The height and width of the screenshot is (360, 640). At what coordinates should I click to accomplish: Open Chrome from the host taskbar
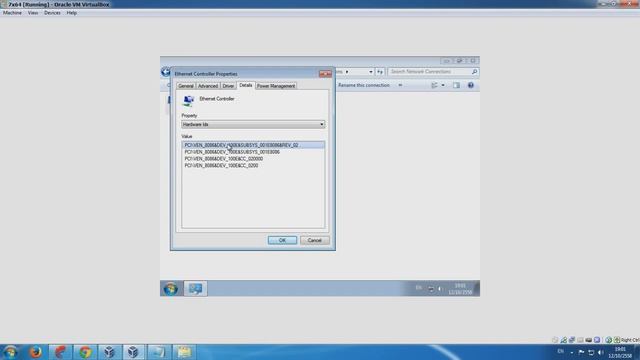(85, 352)
